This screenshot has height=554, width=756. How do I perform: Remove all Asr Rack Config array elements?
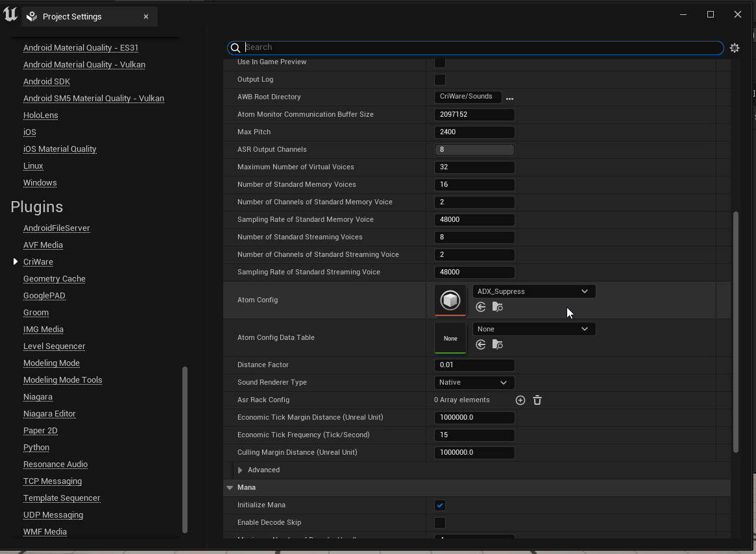coord(537,400)
